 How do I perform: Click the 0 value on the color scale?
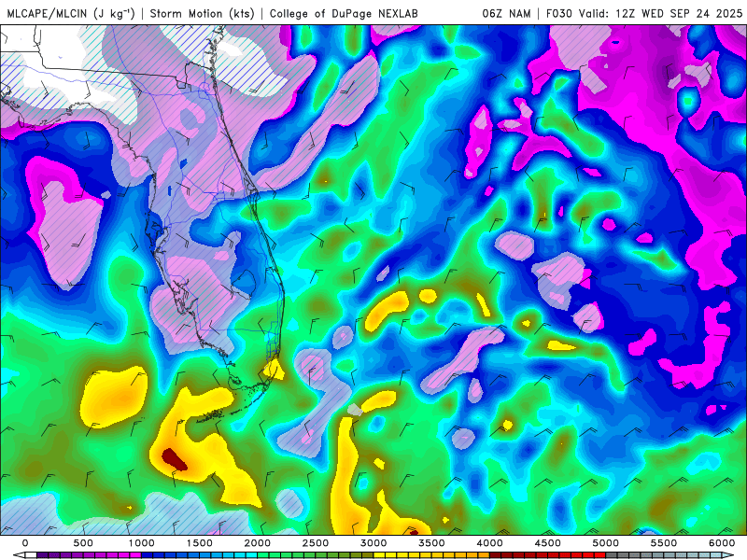tap(25, 543)
